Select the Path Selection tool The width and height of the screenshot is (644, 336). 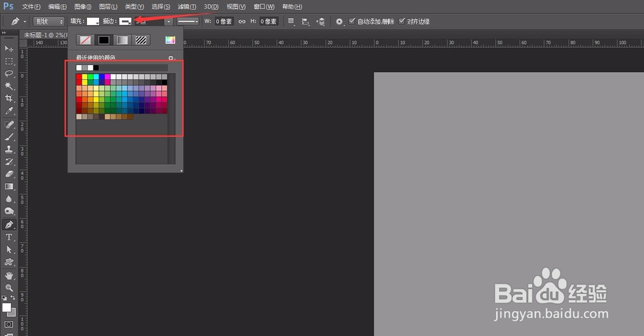tap(8, 250)
